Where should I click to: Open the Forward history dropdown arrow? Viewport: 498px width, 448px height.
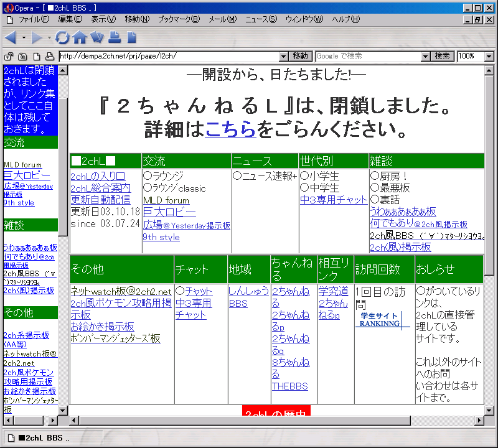[50, 38]
